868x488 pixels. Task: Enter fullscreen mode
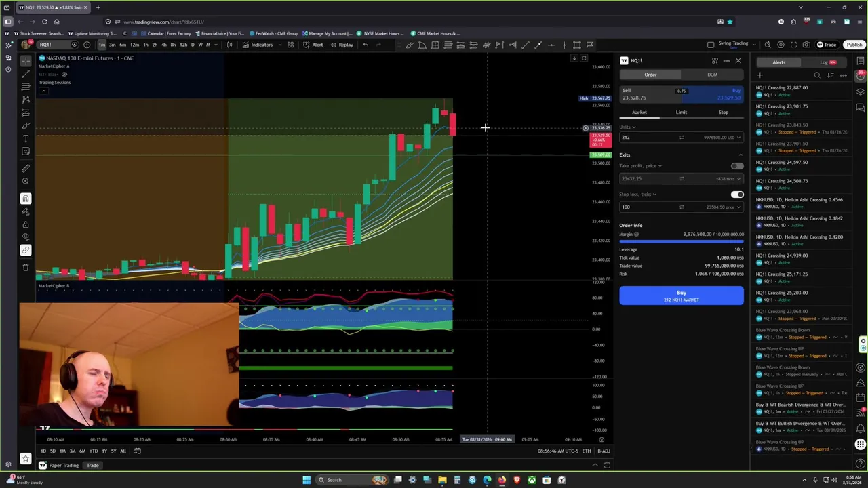(x=793, y=45)
